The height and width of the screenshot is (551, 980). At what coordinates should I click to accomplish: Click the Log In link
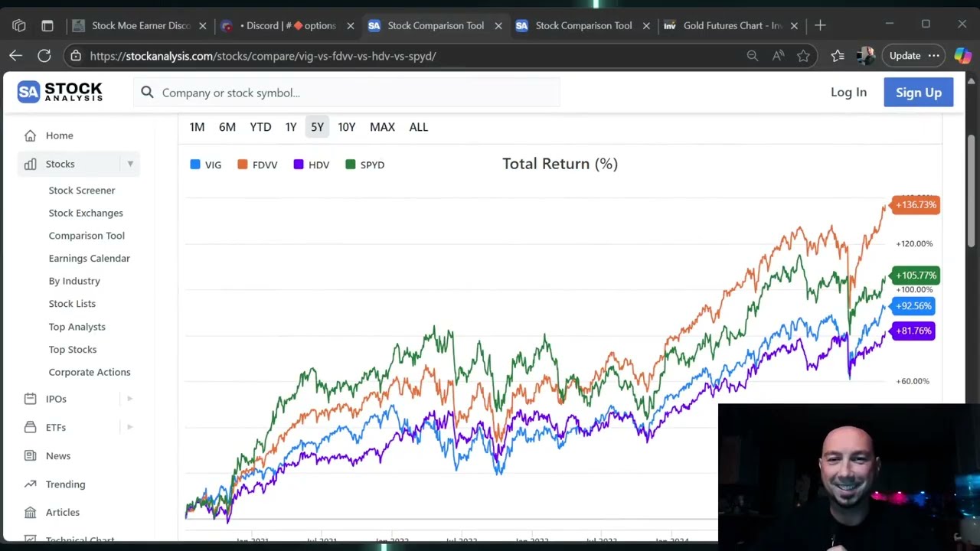point(848,93)
